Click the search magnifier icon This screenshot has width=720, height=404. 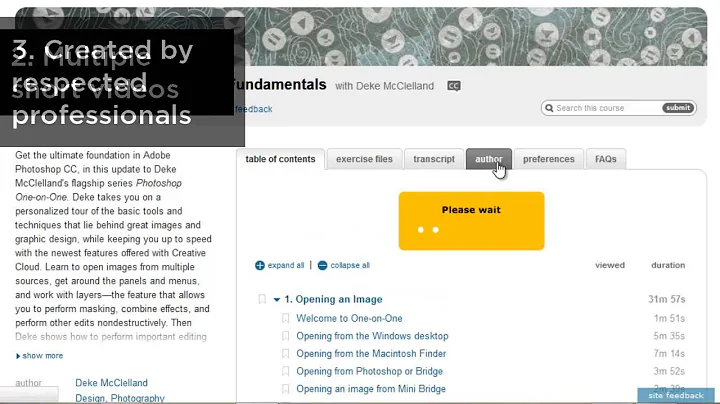[549, 108]
